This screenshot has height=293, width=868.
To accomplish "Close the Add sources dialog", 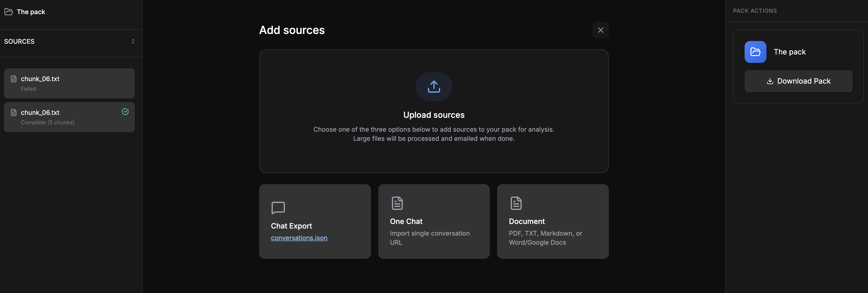I will pyautogui.click(x=600, y=30).
